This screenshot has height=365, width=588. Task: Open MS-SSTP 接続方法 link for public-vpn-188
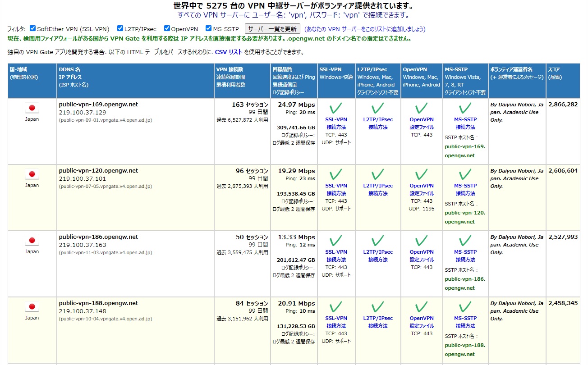(x=465, y=322)
